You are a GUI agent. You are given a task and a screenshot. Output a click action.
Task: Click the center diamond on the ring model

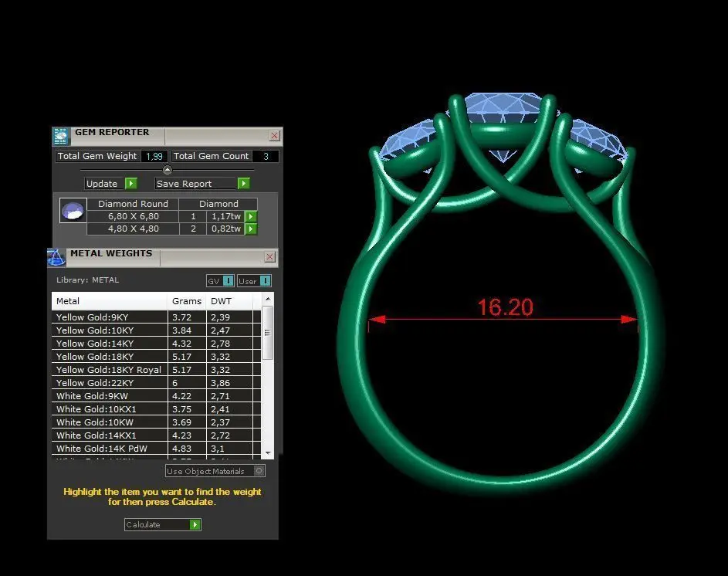(503, 108)
